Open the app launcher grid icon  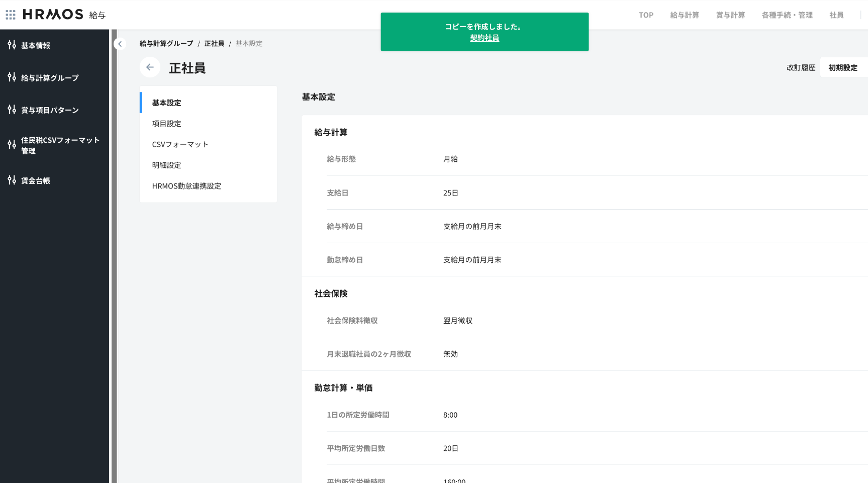[11, 15]
